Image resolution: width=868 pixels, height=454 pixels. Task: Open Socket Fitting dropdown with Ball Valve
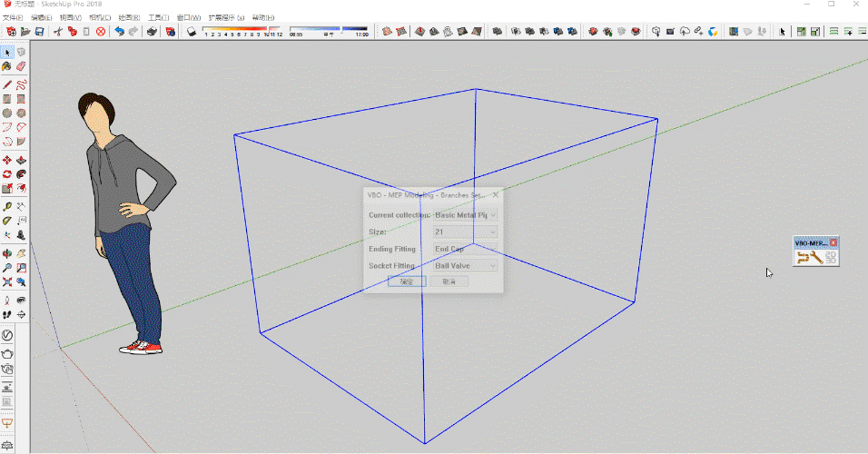coord(466,266)
